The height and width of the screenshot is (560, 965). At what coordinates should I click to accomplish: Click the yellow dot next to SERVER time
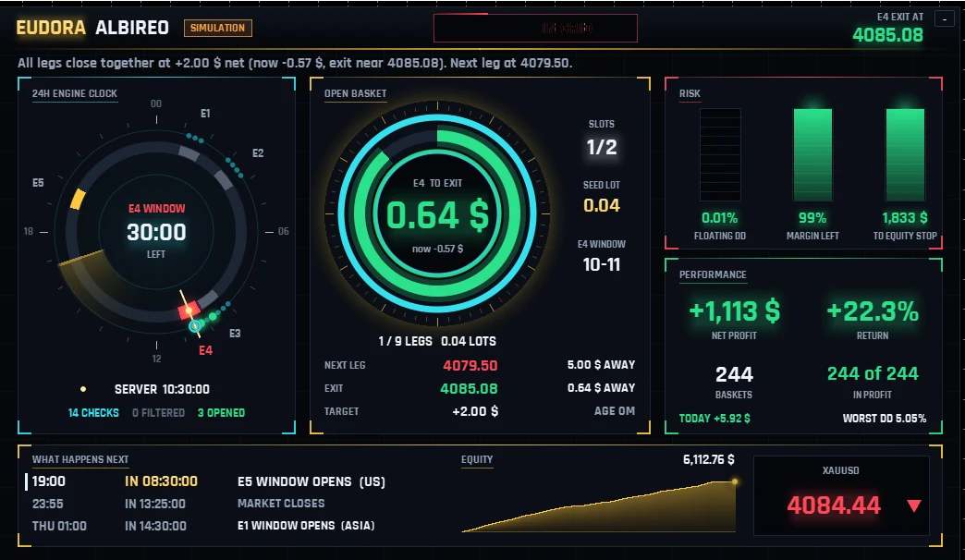(83, 389)
